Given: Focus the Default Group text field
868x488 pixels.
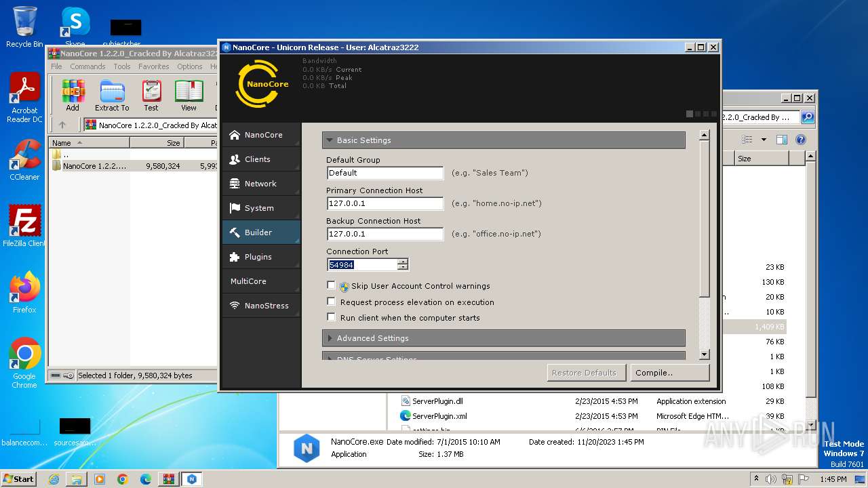Looking at the screenshot, I should (385, 173).
